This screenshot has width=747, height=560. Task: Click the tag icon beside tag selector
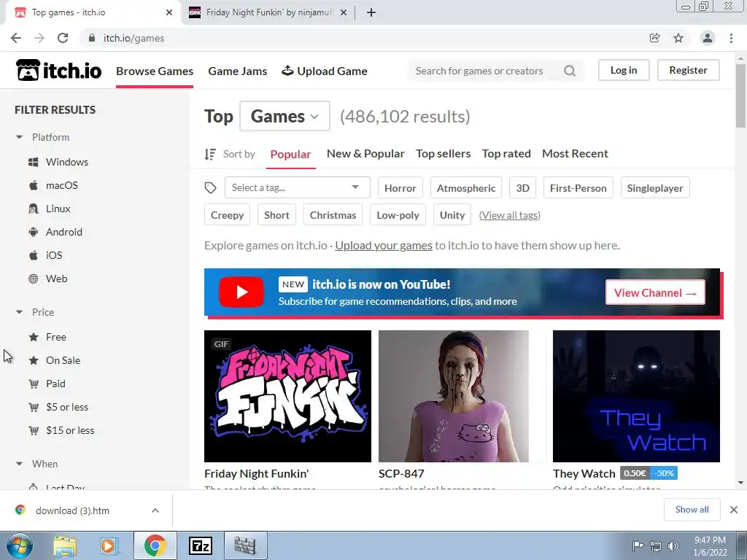coord(211,188)
